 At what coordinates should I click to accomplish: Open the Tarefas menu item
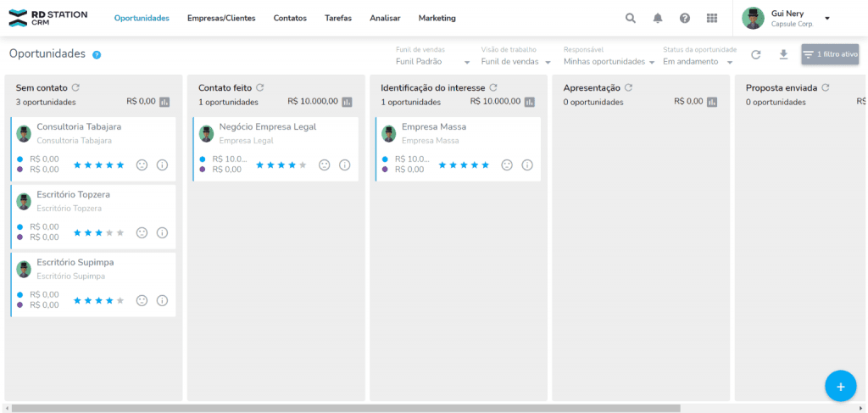point(338,18)
